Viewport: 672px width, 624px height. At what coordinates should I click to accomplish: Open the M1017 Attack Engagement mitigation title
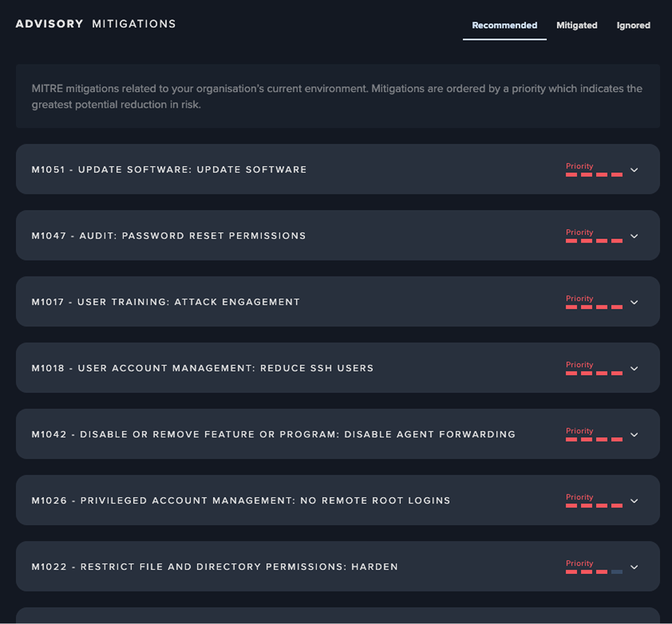(166, 302)
